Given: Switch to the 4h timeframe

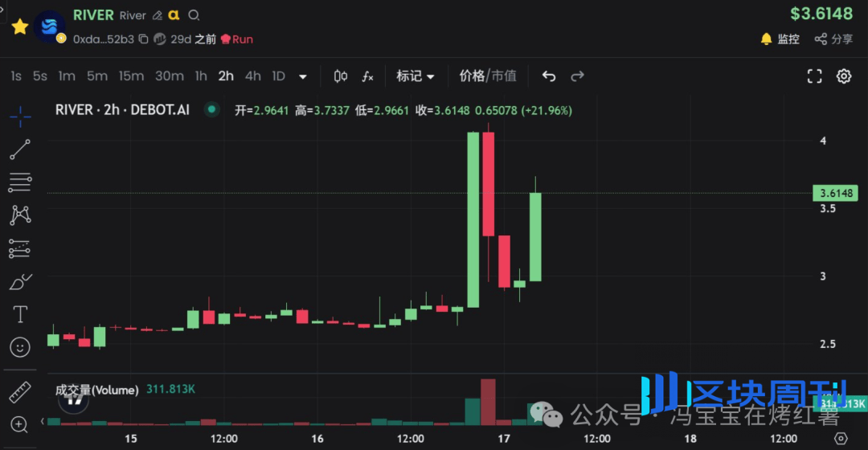Looking at the screenshot, I should [x=252, y=76].
